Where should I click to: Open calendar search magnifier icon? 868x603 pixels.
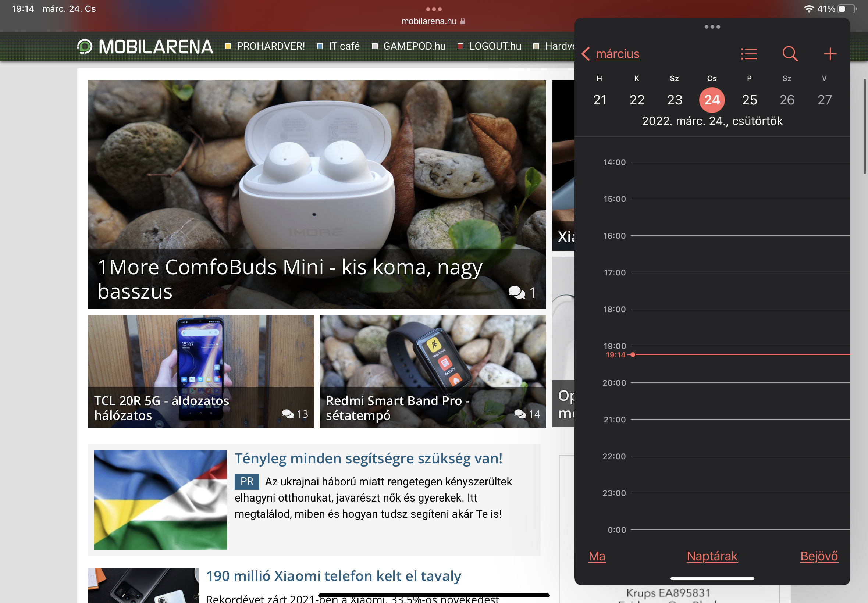789,54
